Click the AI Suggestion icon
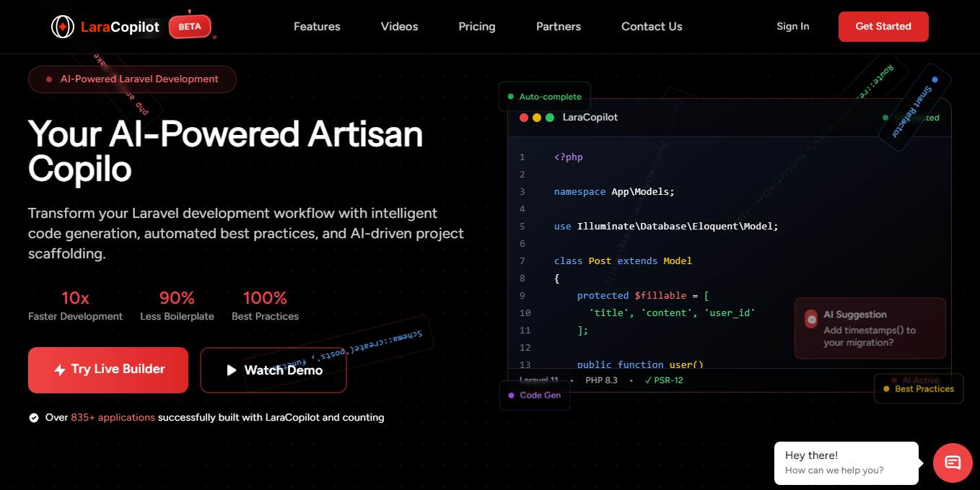980x490 pixels. (811, 319)
